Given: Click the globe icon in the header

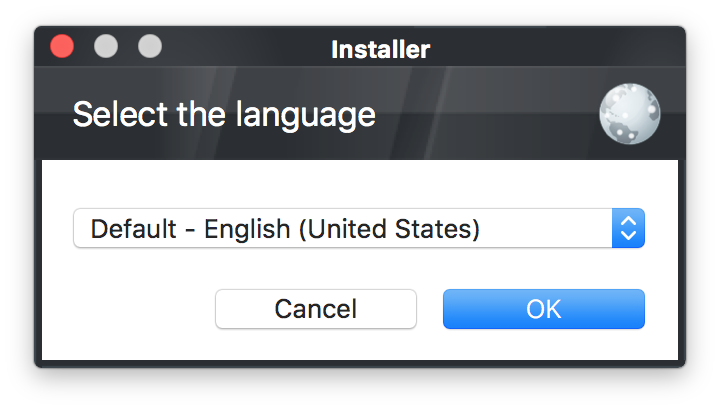Looking at the screenshot, I should [x=630, y=114].
